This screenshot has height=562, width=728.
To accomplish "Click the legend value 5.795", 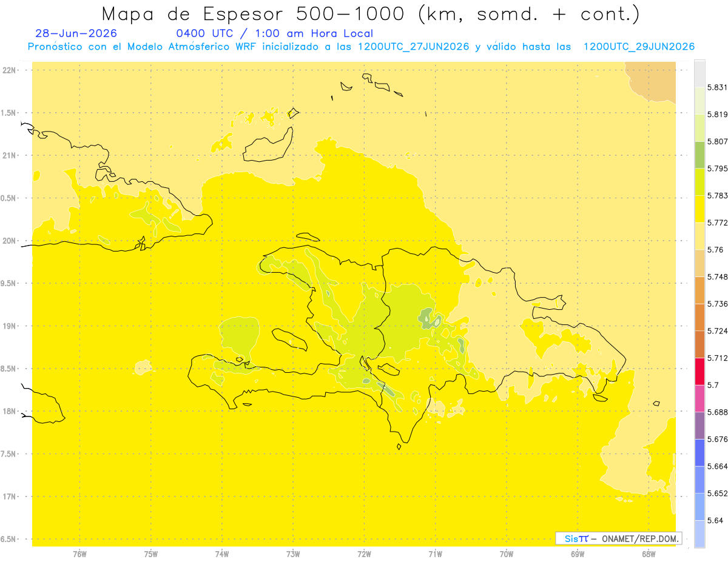I will point(718,169).
